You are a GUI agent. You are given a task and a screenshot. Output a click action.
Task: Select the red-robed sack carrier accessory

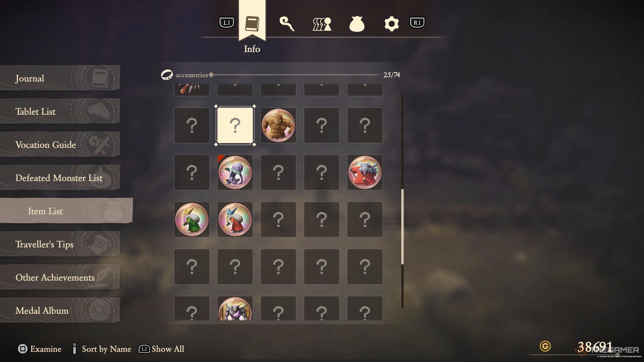[x=235, y=219]
